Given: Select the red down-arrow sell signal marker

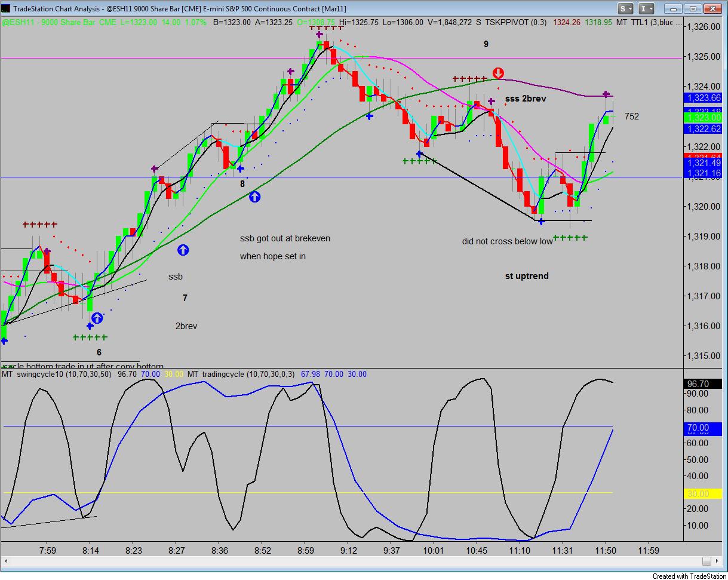Looking at the screenshot, I should pos(498,74).
